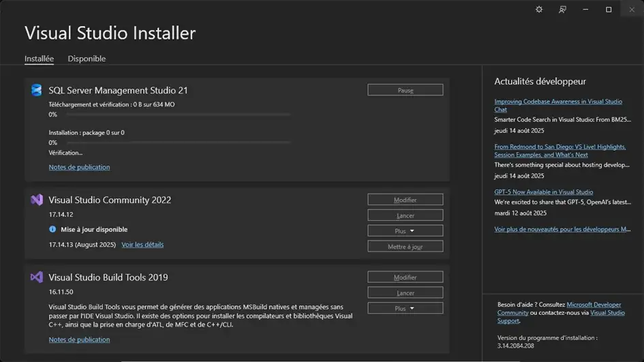Click the Actualités développeur heading
This screenshot has width=644, height=362.
tap(540, 81)
